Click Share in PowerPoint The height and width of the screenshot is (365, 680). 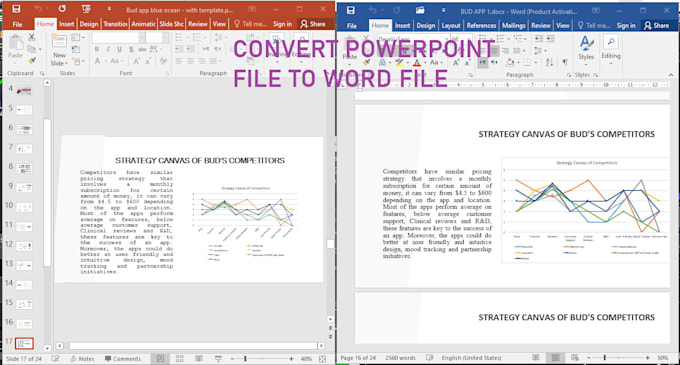(x=313, y=24)
